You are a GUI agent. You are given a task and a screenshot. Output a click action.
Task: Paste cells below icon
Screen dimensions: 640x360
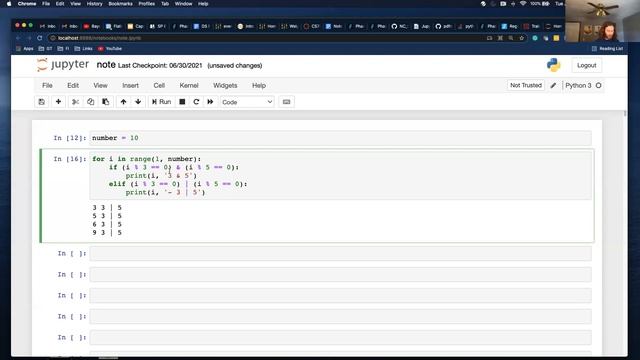coord(106,102)
